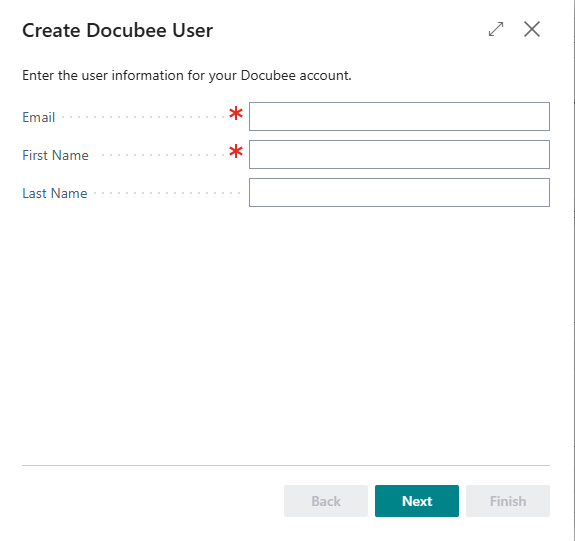Select the Email field label
The height and width of the screenshot is (541, 575).
pyautogui.click(x=39, y=117)
